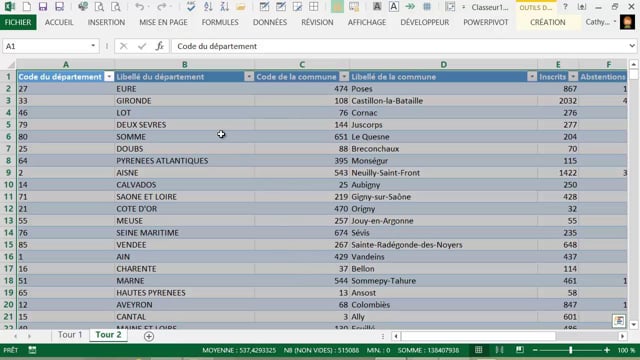Open the quick analysis icon near table corner
Image resolution: width=640 pixels, height=360 pixels.
619,321
